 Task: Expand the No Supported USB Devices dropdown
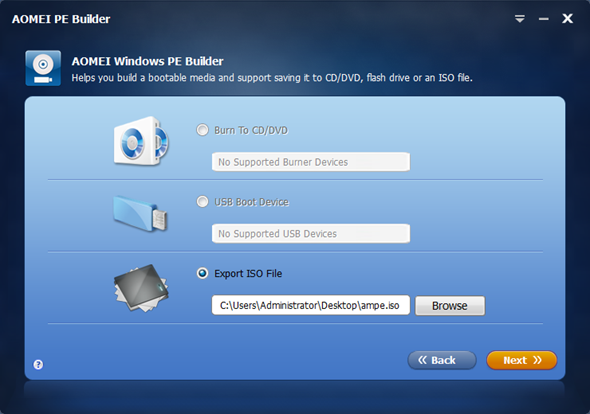click(x=311, y=233)
